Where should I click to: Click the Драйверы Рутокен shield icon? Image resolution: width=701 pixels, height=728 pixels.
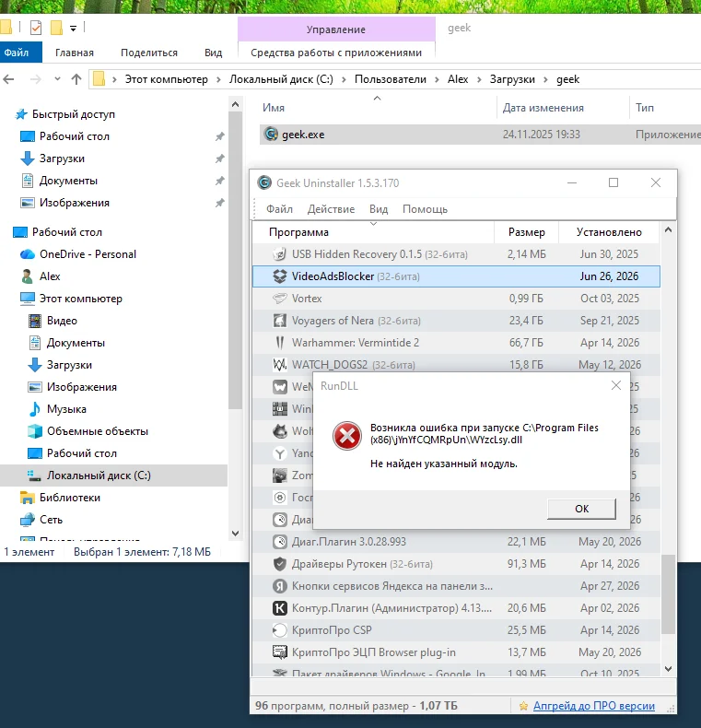(279, 564)
